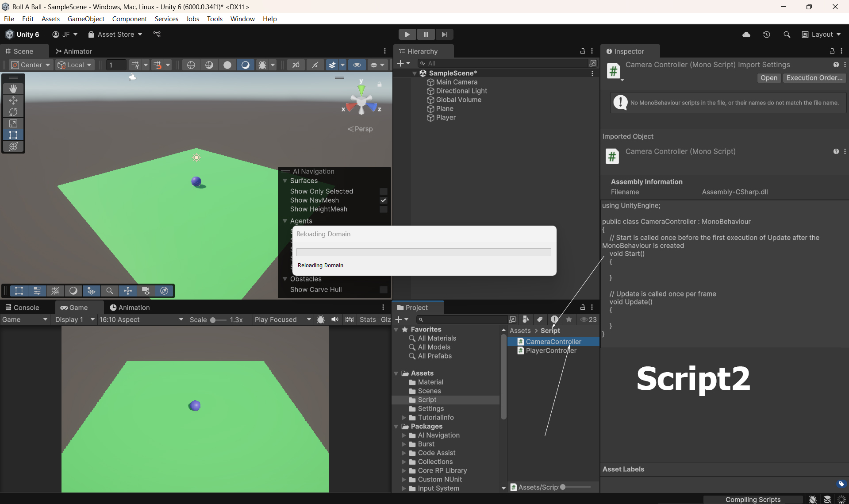Select the Hand tool in Scene view
The height and width of the screenshot is (504, 849).
click(13, 89)
